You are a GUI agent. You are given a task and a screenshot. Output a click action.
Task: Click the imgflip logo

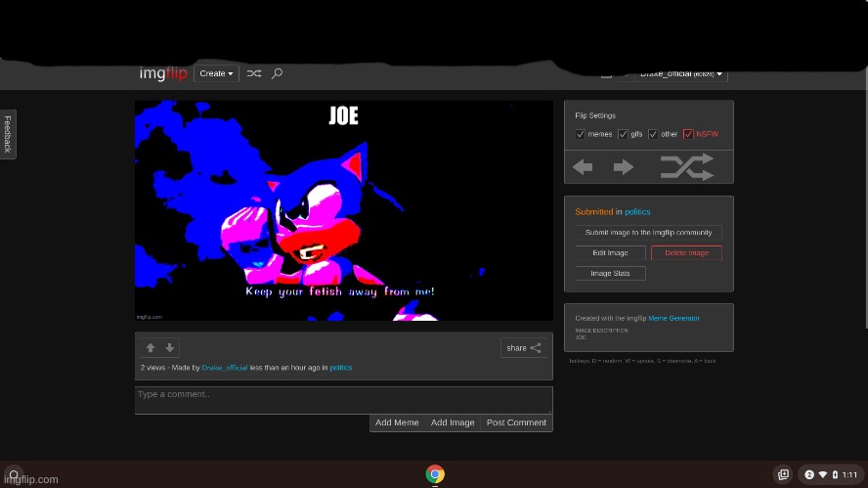tap(164, 73)
